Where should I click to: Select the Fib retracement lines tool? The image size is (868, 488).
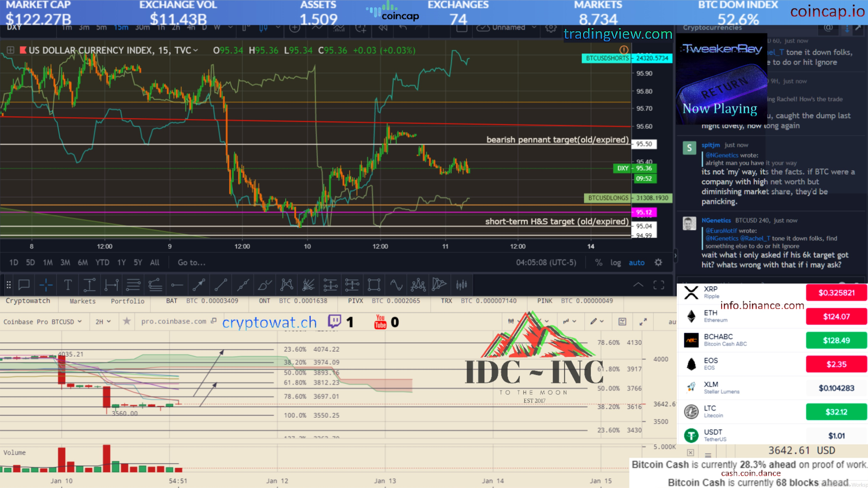click(x=133, y=285)
